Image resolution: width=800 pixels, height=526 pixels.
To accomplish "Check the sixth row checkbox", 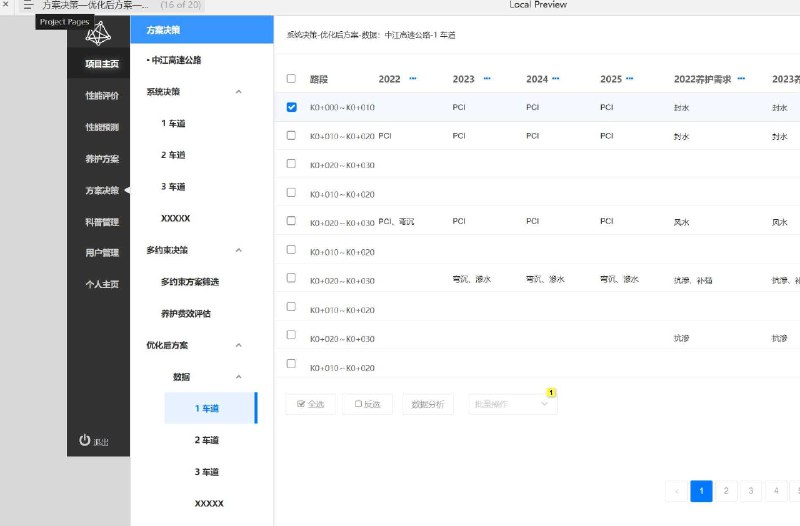I will pyautogui.click(x=291, y=250).
